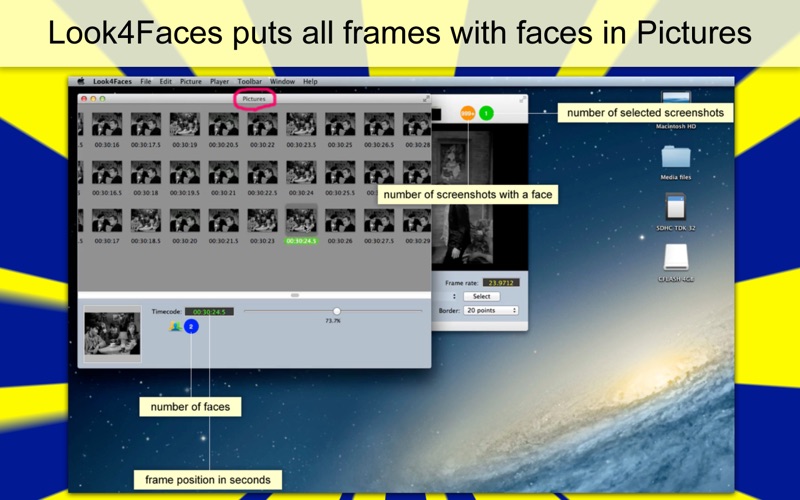Zoom the Pictures window with green button

point(102,99)
